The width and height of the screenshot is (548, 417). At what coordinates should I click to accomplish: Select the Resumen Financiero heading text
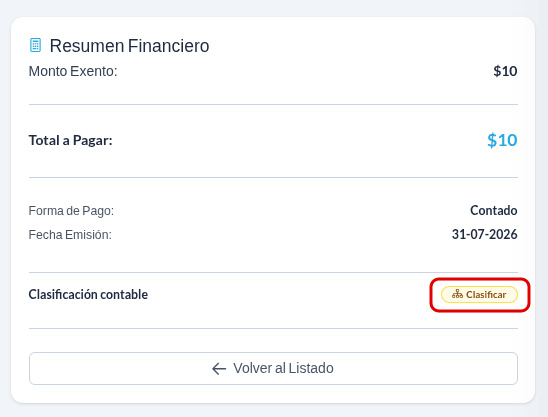129,46
